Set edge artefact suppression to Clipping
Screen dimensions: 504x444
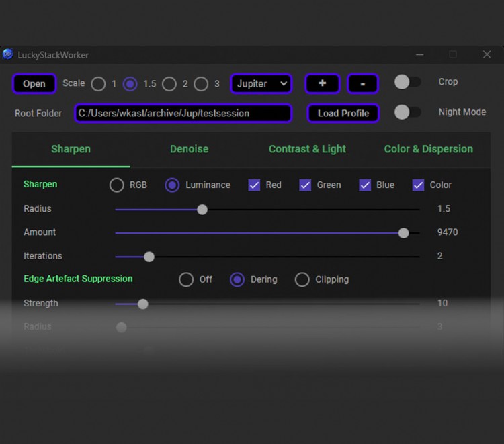point(302,279)
